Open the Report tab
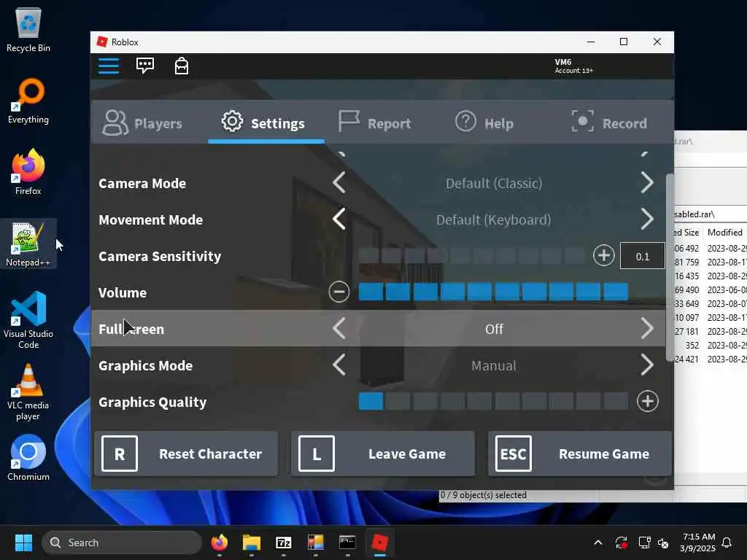 [374, 122]
